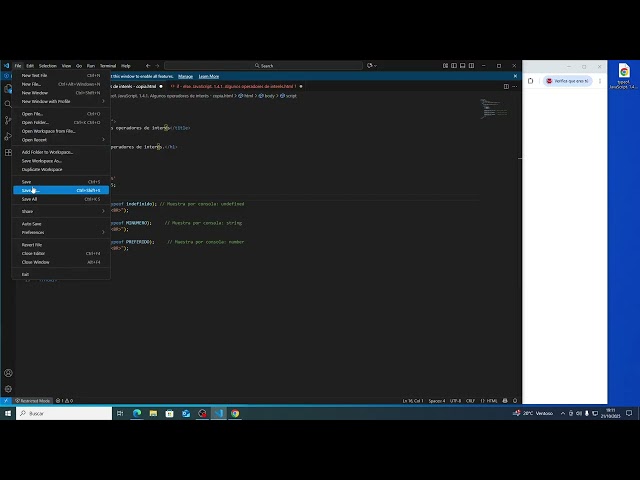
Task: Open the Terminal menu
Action: pyautogui.click(x=108, y=65)
